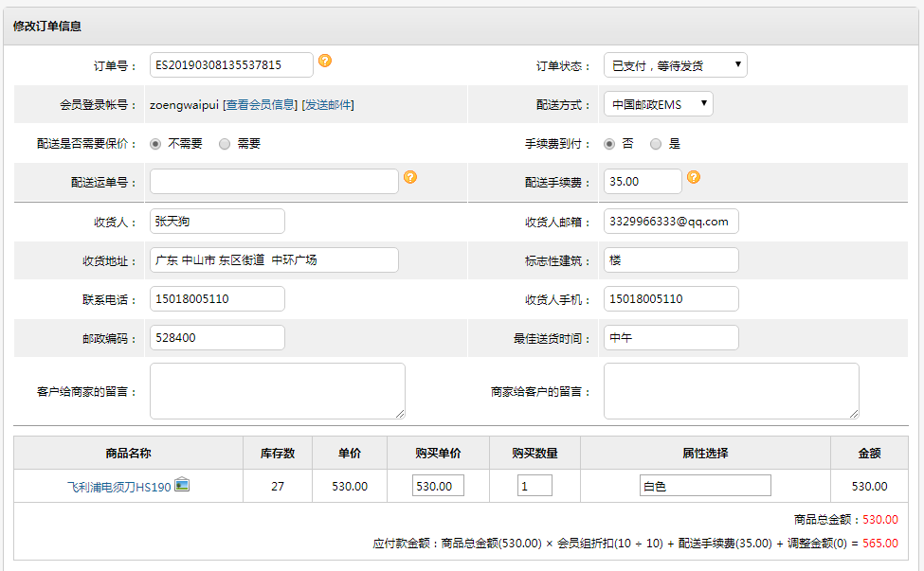Click the 收货人邮箱 input field
This screenshot has height=571, width=924.
point(671,222)
